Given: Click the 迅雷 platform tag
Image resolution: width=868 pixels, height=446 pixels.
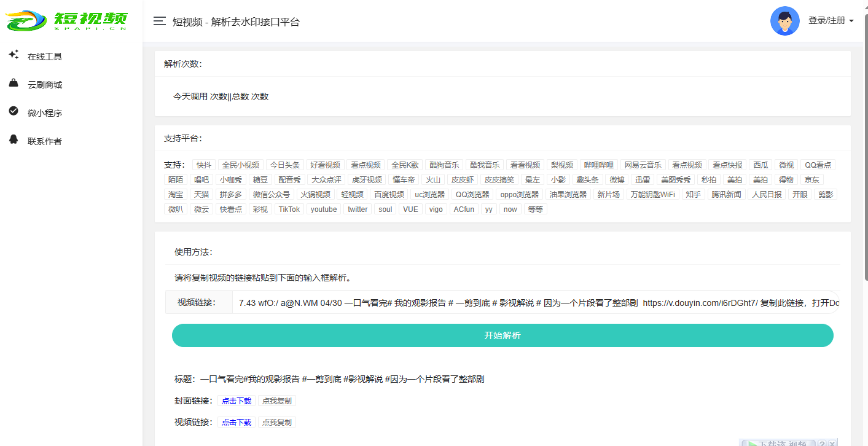Looking at the screenshot, I should point(643,180).
